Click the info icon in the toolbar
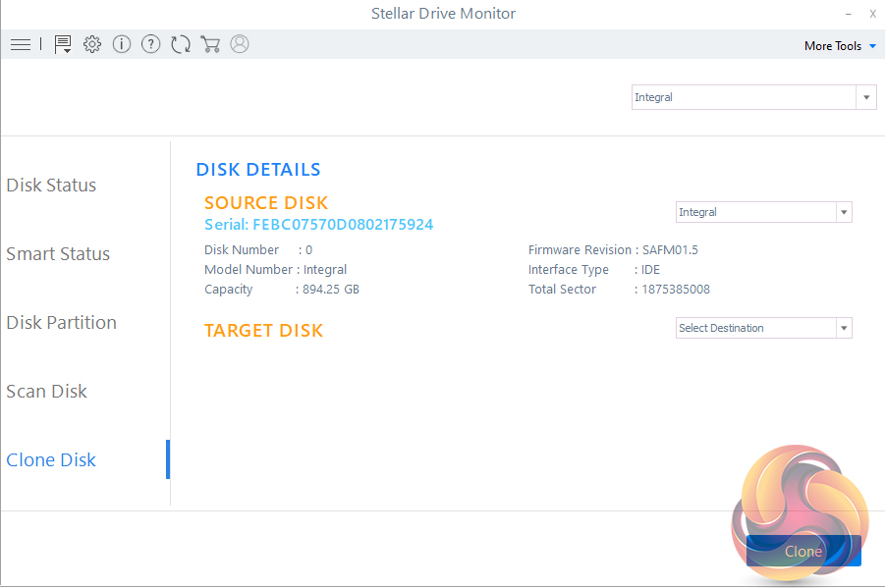Screen dimensions: 886x588 pos(121,44)
